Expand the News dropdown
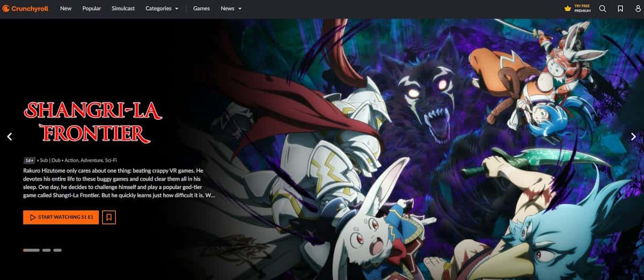 231,9
